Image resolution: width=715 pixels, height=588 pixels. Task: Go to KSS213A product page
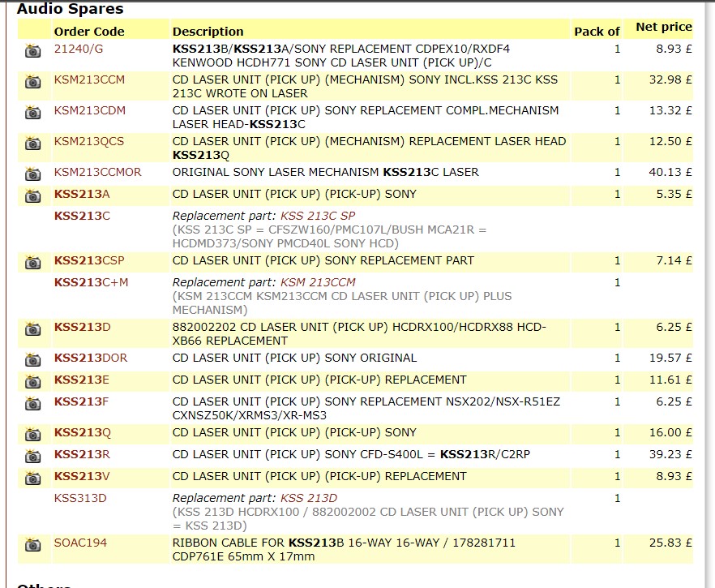(82, 194)
